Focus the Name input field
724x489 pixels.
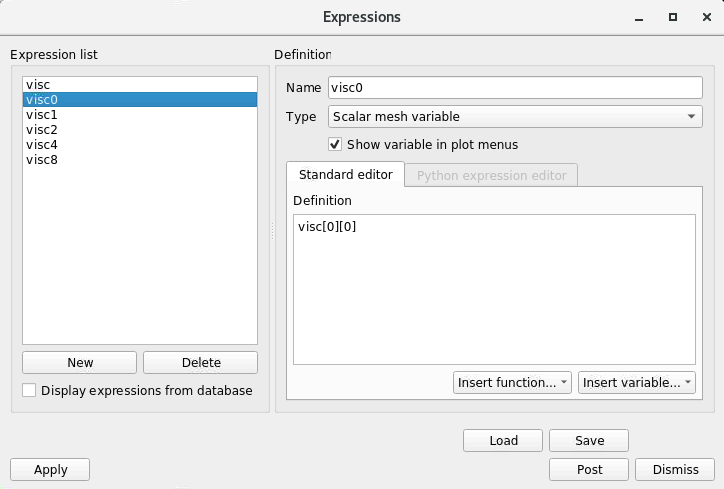click(x=515, y=88)
